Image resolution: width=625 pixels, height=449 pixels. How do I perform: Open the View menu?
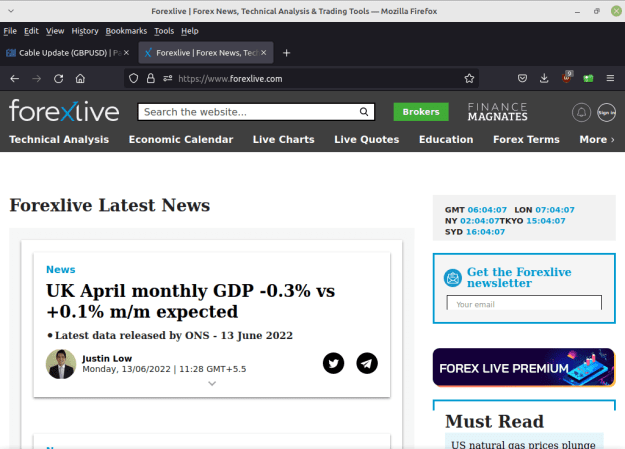[55, 31]
